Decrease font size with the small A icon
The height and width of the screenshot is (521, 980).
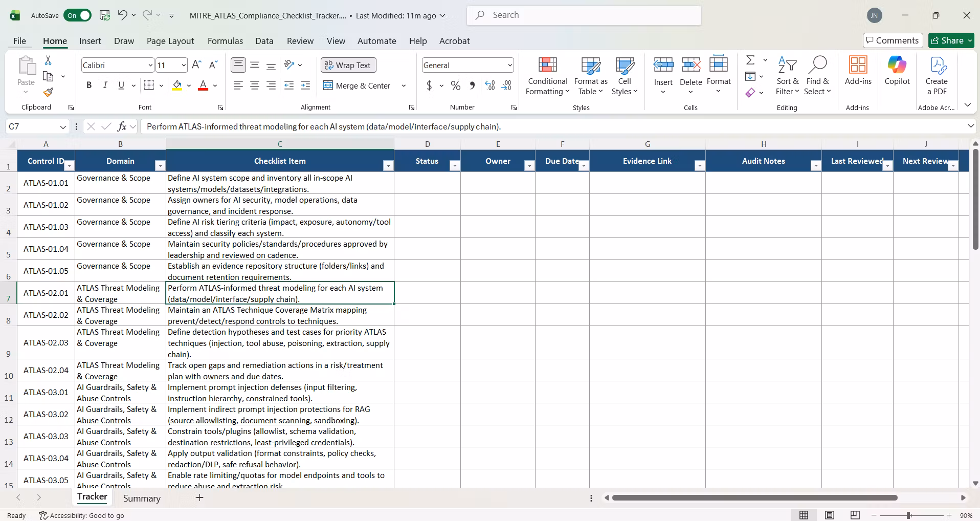213,65
